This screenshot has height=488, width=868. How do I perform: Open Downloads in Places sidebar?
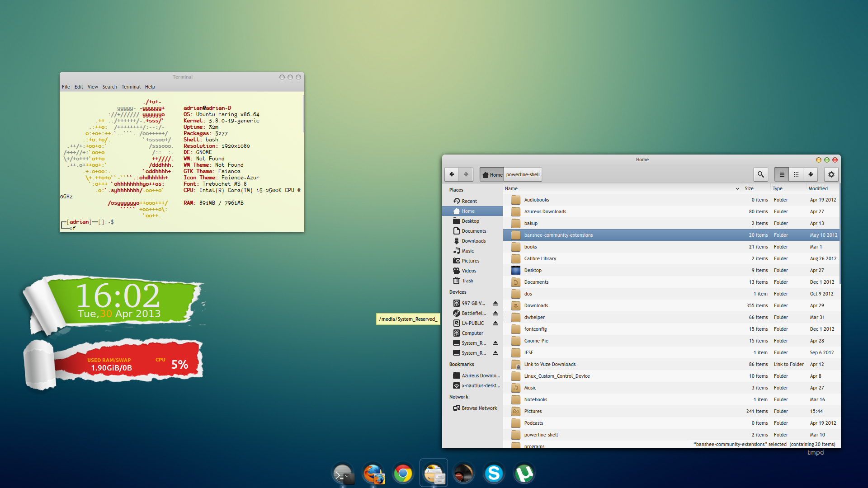pyautogui.click(x=472, y=241)
